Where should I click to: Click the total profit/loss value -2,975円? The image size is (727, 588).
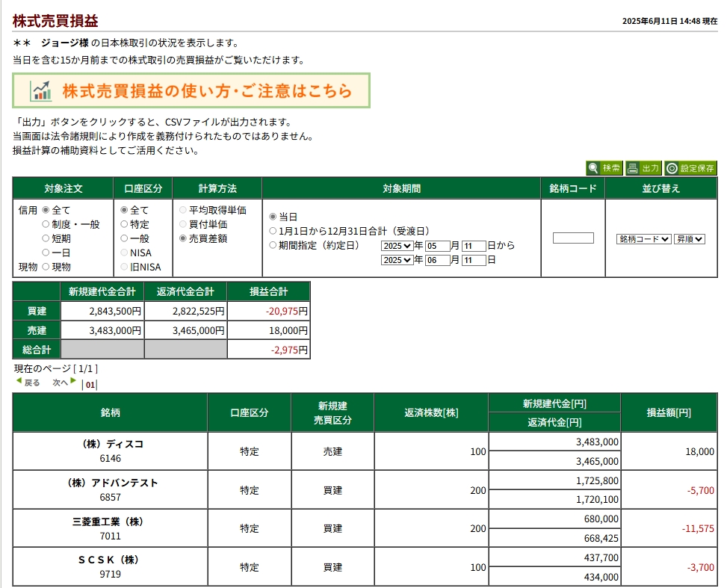pyautogui.click(x=289, y=350)
